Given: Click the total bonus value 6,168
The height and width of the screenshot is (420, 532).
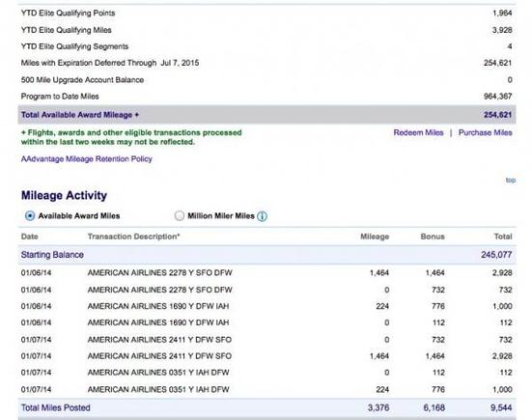Looking at the screenshot, I should (x=434, y=407).
